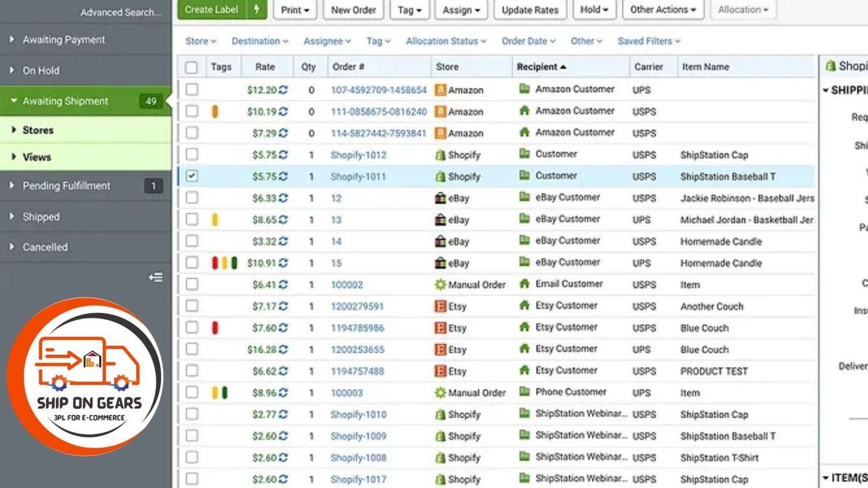Click refresh rate icon on $3.32 row

[x=283, y=242]
